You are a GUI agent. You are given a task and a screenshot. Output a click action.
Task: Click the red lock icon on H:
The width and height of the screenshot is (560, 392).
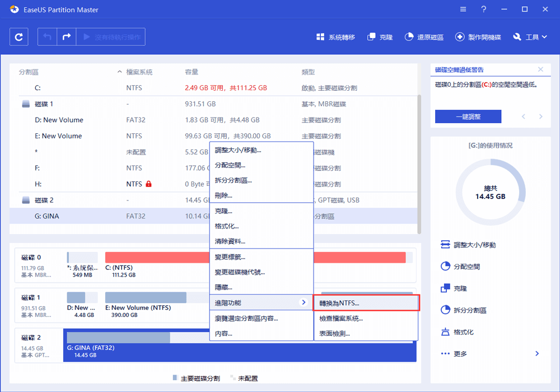[x=148, y=184]
